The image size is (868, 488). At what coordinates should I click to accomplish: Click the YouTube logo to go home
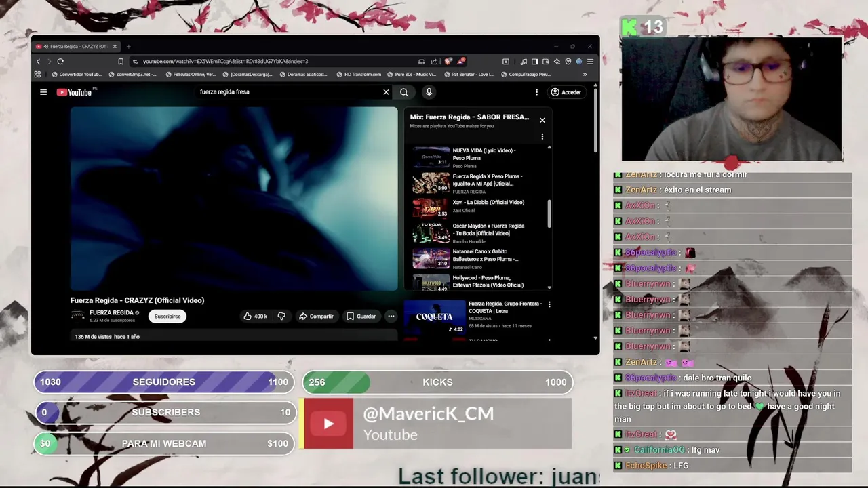74,92
